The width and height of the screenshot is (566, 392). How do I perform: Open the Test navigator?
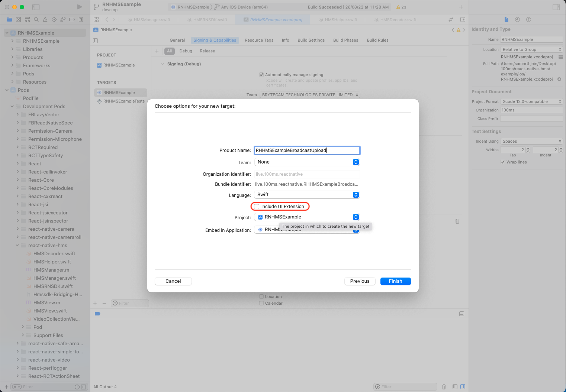(x=54, y=19)
